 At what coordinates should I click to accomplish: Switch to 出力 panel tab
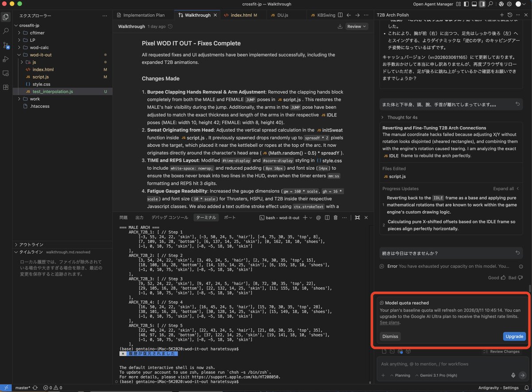click(x=139, y=217)
